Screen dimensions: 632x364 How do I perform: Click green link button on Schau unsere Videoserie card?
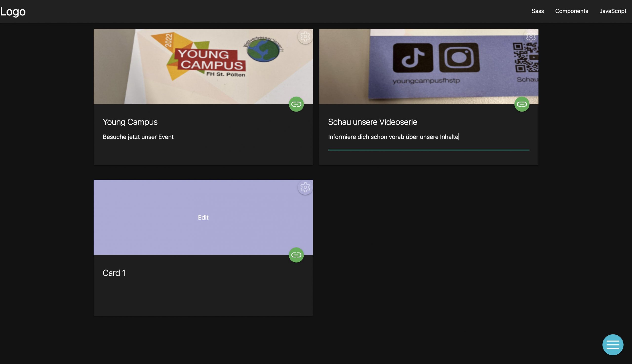point(522,104)
